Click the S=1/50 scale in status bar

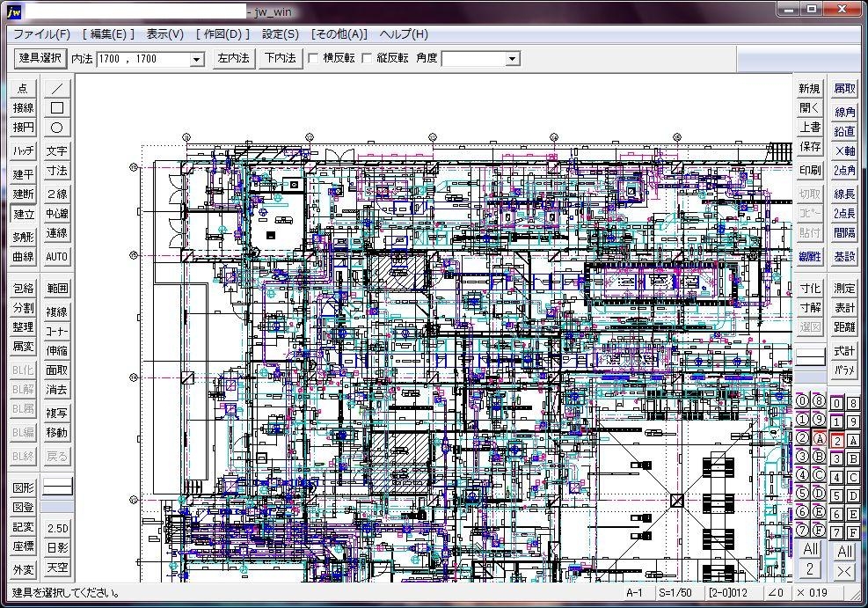click(675, 593)
